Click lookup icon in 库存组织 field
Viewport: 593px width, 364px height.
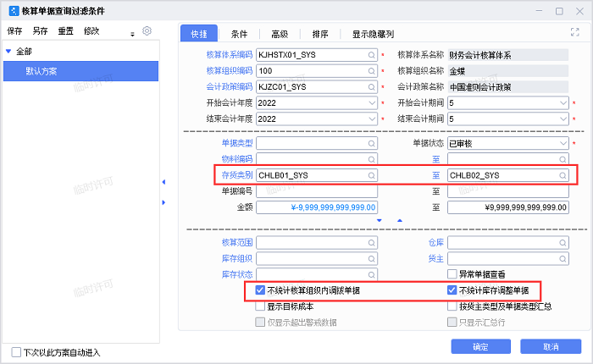coord(371,259)
